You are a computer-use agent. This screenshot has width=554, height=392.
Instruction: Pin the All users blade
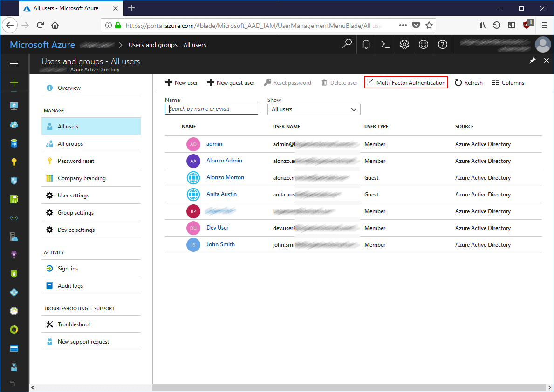click(532, 61)
